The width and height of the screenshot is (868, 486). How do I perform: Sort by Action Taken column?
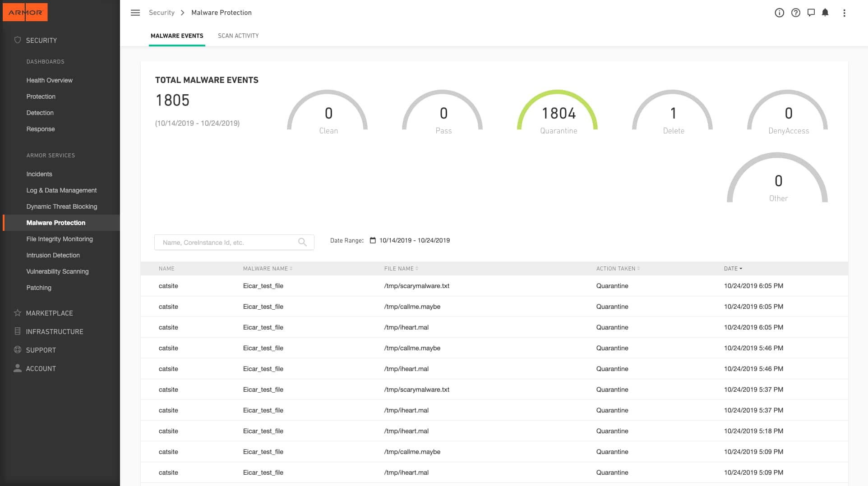618,268
